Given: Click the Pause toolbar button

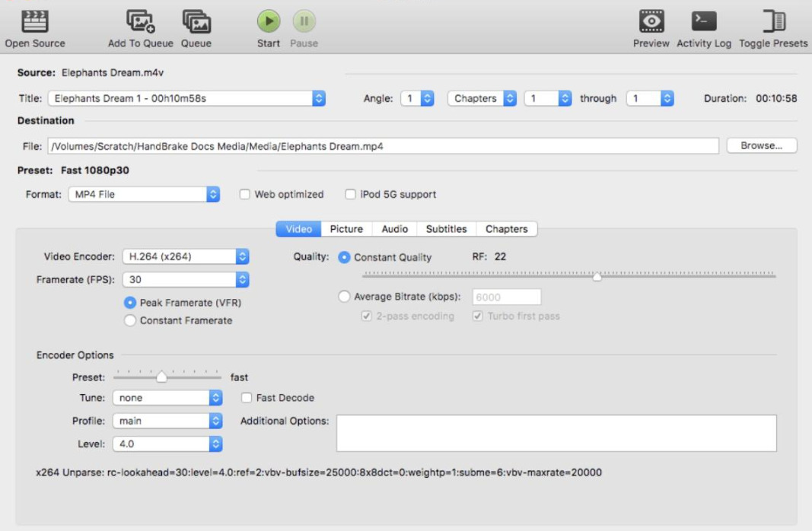Looking at the screenshot, I should tap(304, 21).
